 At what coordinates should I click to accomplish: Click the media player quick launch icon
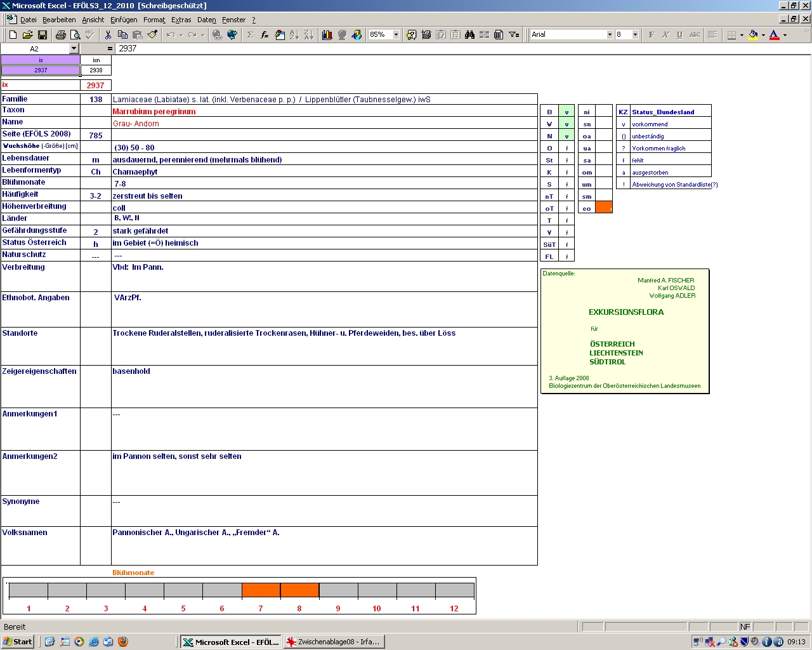[79, 642]
